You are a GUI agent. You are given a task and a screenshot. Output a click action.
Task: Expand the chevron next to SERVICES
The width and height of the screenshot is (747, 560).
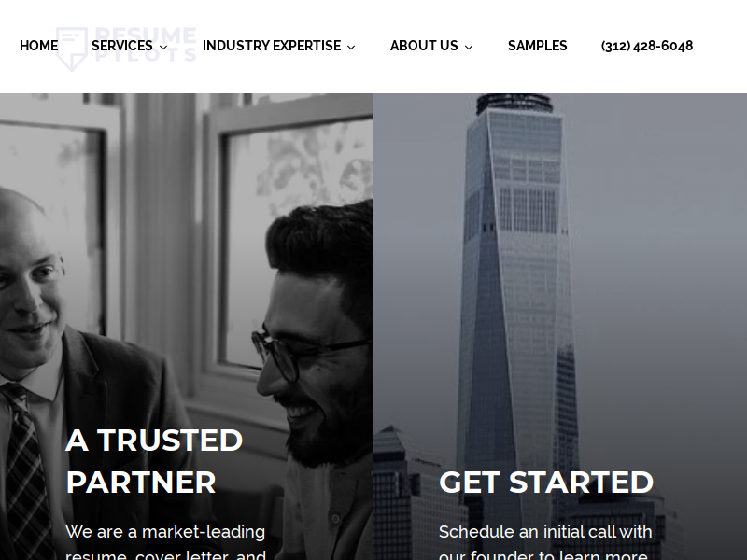163,48
